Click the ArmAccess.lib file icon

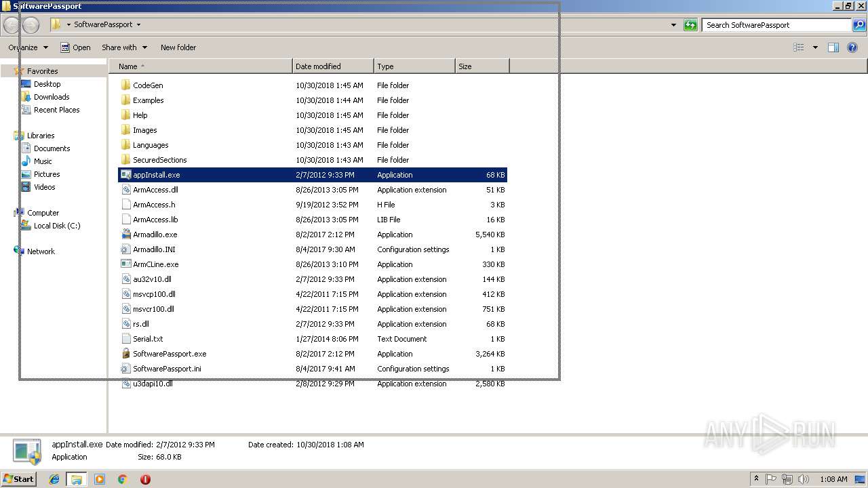pyautogui.click(x=125, y=220)
